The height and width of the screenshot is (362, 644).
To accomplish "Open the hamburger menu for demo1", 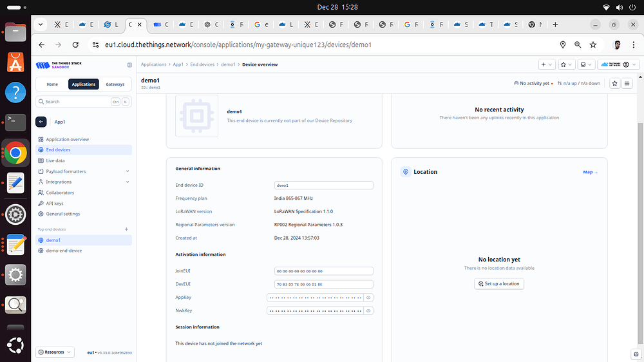I will click(627, 84).
